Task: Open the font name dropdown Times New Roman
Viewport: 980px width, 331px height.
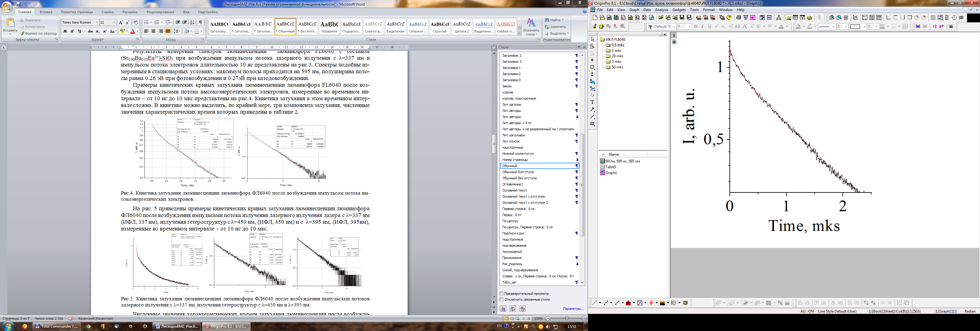Action: pyautogui.click(x=97, y=22)
